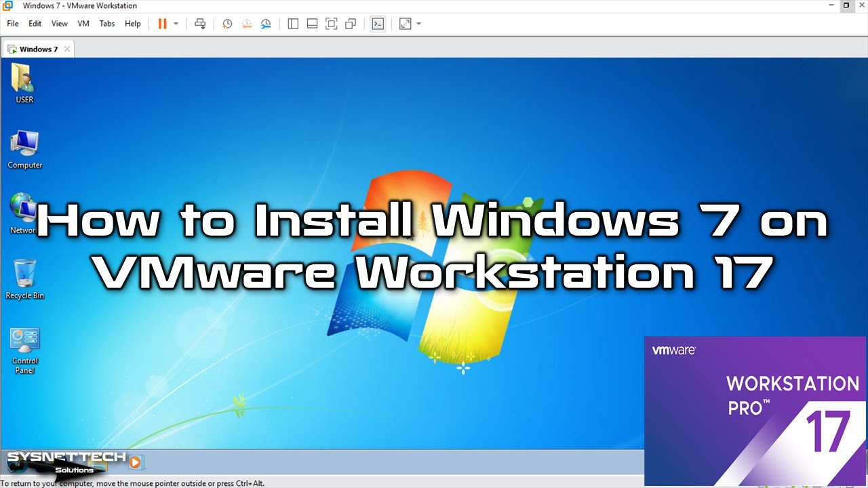Enter full screen mode
868x488 pixels.
[331, 24]
